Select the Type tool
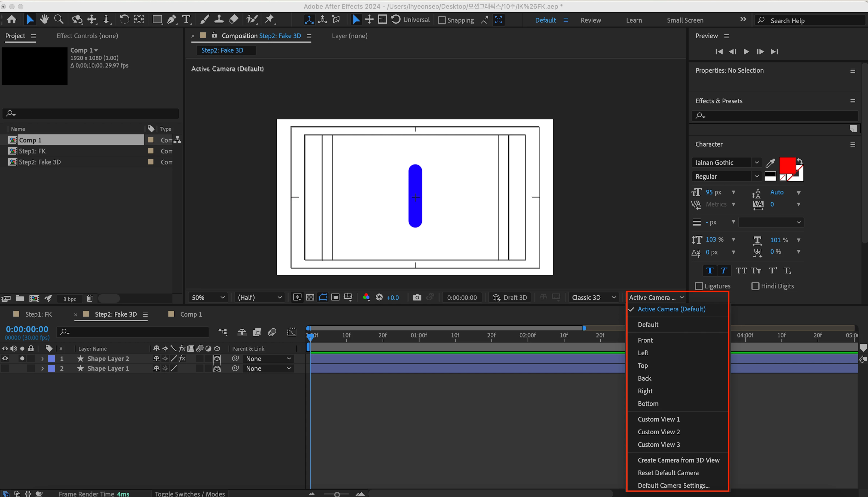Image resolution: width=868 pixels, height=497 pixels. 186,19
